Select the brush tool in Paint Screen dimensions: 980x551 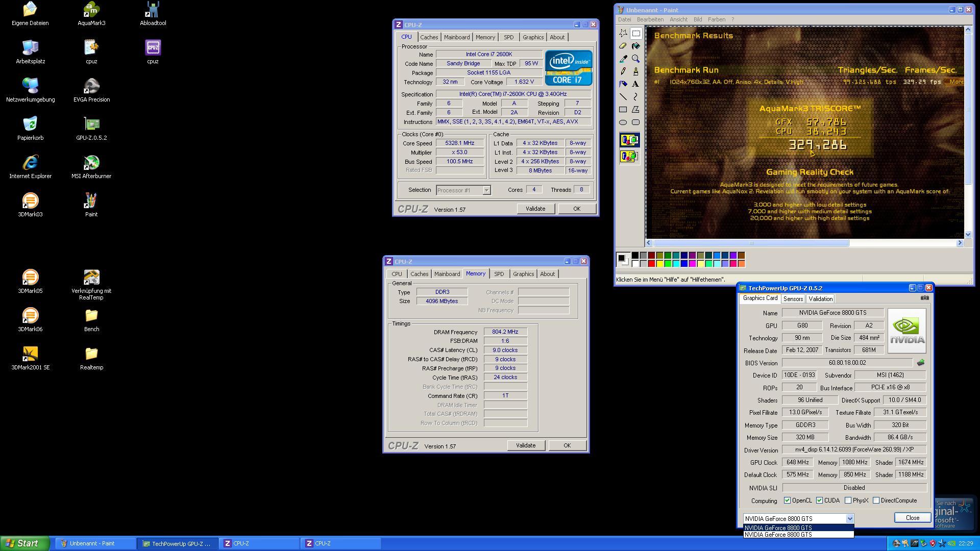636,71
